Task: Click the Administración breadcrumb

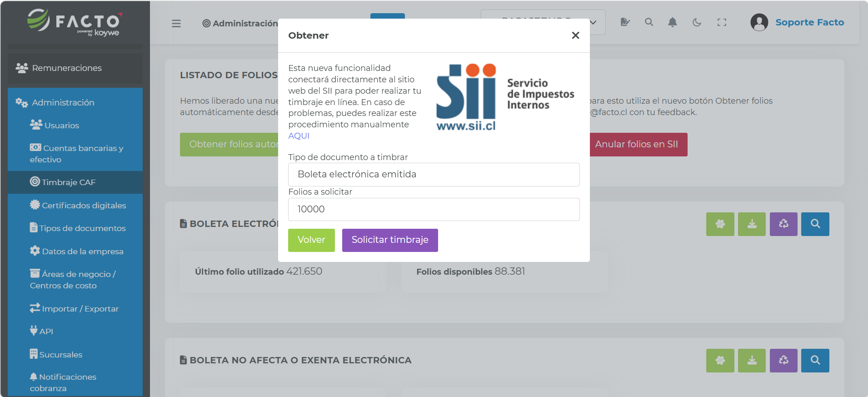Action: (240, 23)
